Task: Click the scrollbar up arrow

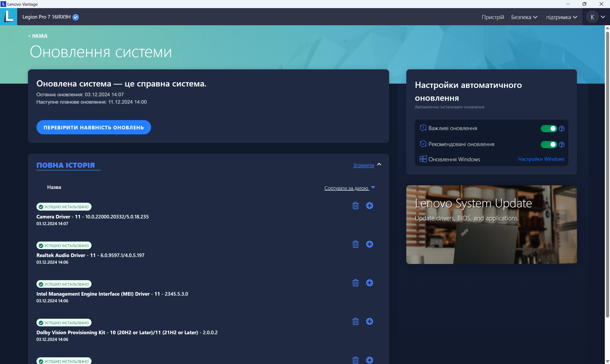Action: pos(607,28)
